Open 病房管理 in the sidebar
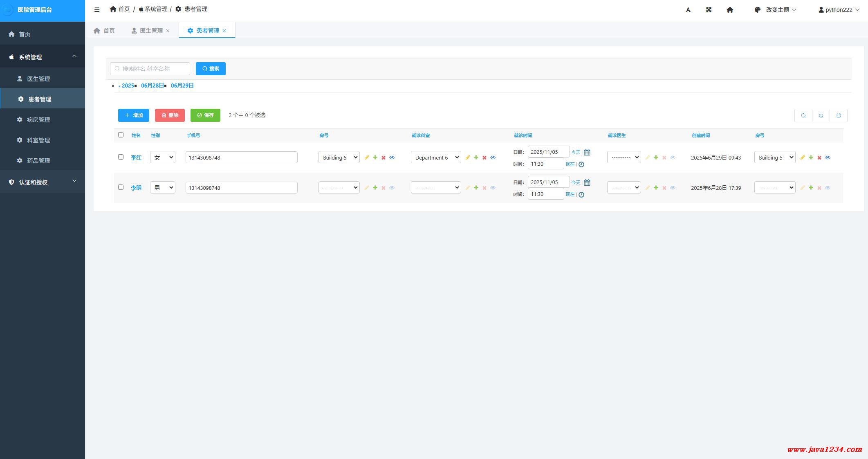 (x=38, y=120)
